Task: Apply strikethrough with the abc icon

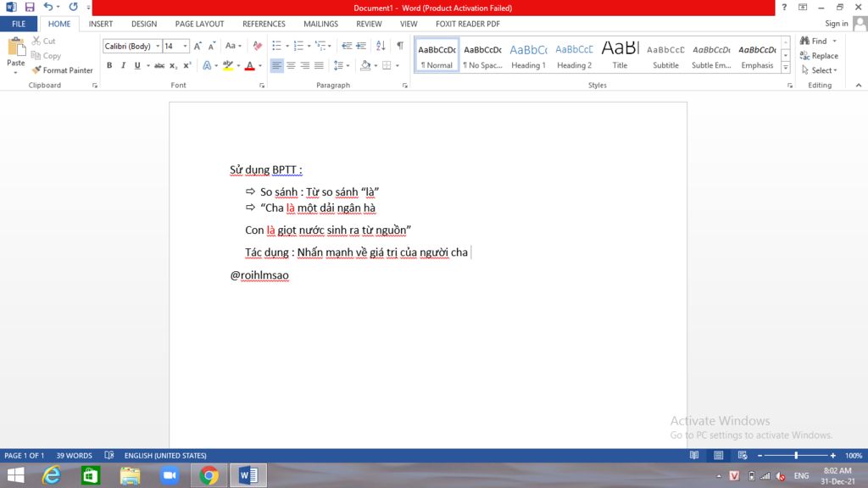Action: point(159,65)
